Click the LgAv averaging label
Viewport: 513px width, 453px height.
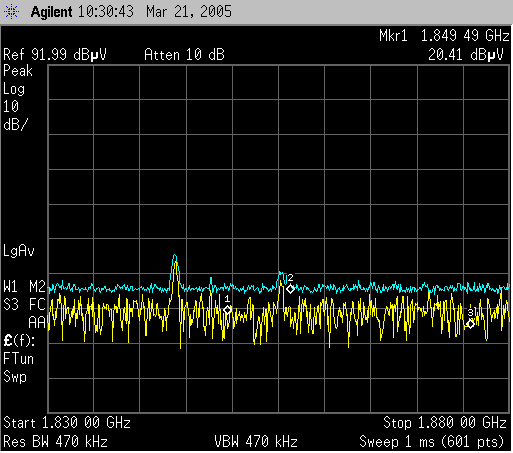click(19, 251)
